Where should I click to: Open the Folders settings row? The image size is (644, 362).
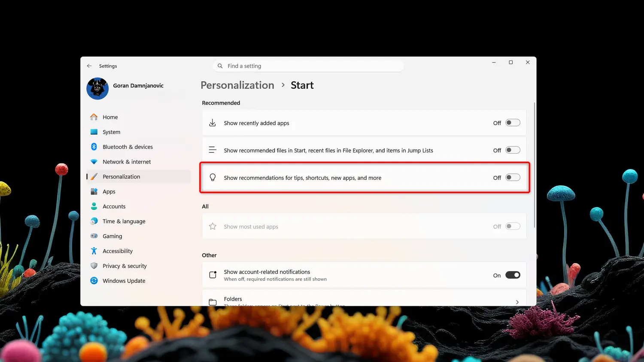point(364,298)
